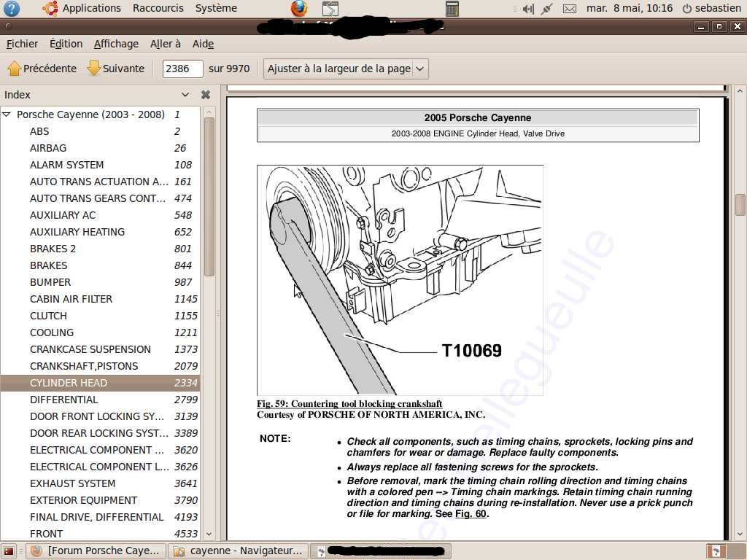Open the Affichage menu
This screenshot has height=560, width=747.
coord(116,44)
